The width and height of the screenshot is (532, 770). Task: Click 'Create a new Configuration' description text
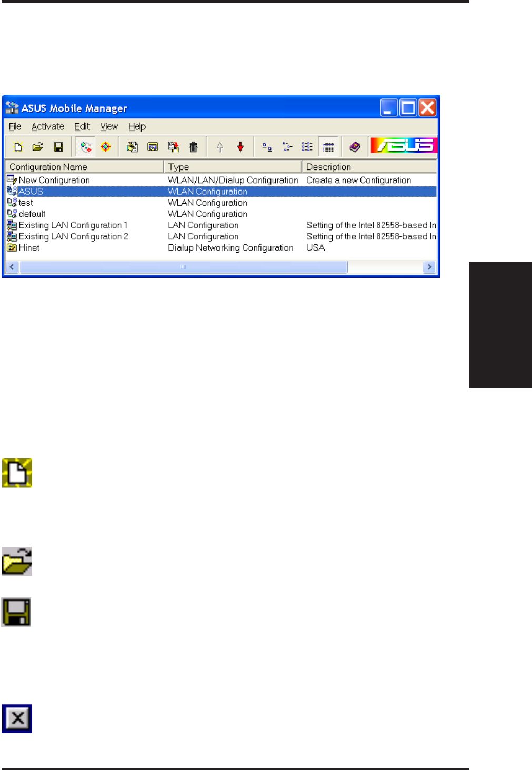(359, 180)
